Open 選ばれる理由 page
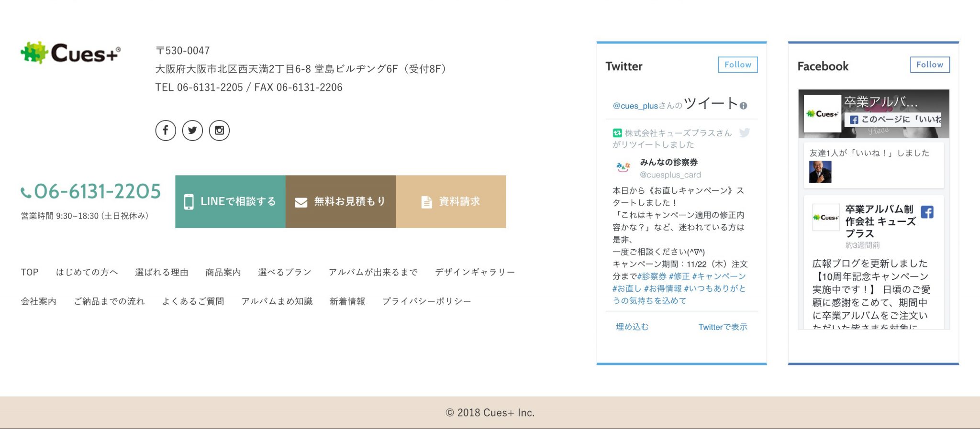Screen dimensions: 980x429 click(x=162, y=272)
